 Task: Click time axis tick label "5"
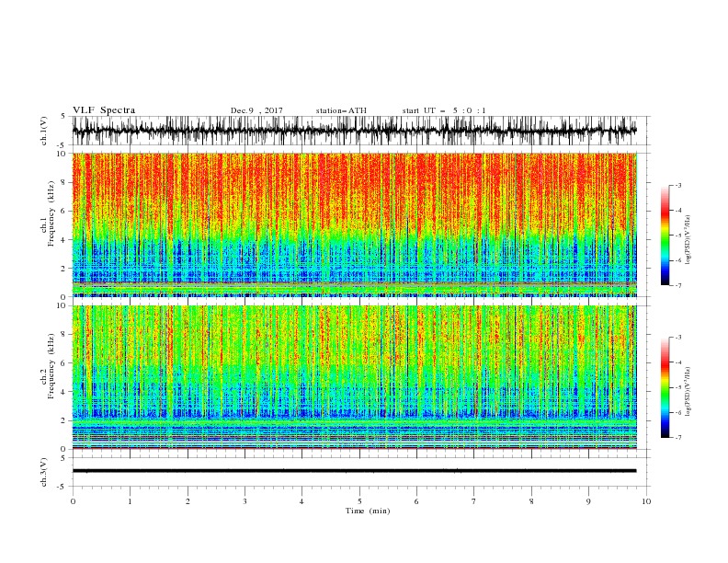point(359,501)
